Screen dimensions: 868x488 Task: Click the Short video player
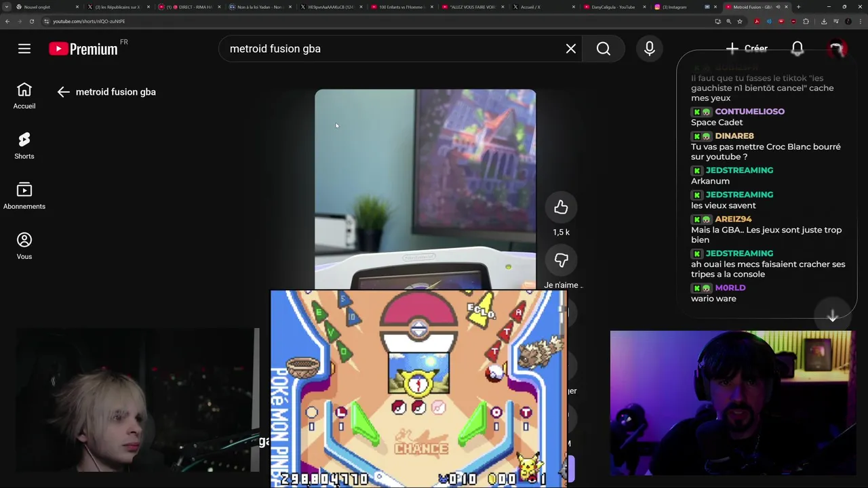(x=425, y=189)
